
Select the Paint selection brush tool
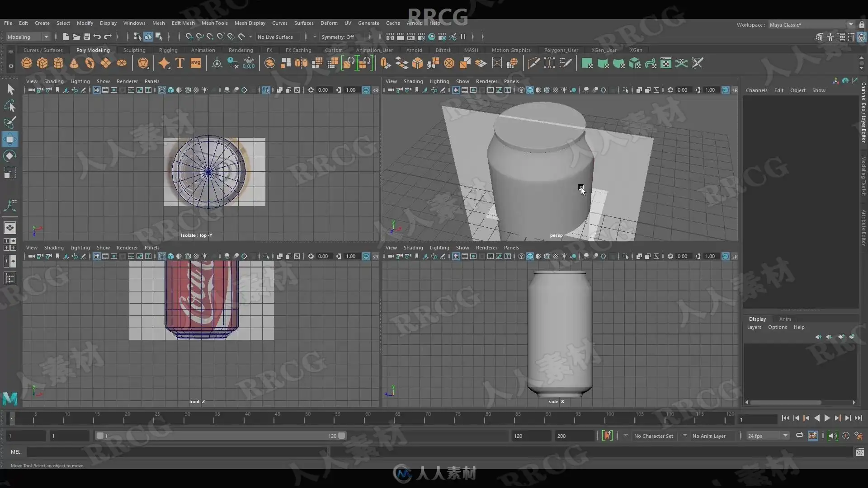pos(10,122)
